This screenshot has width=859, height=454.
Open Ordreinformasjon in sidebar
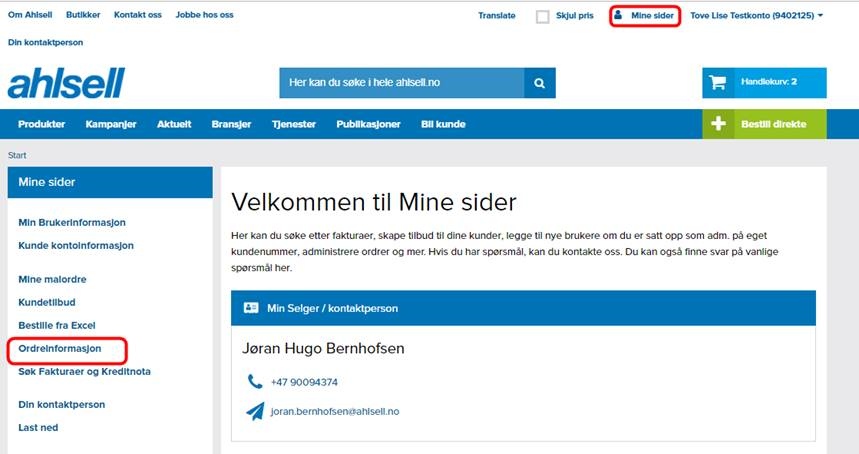60,348
